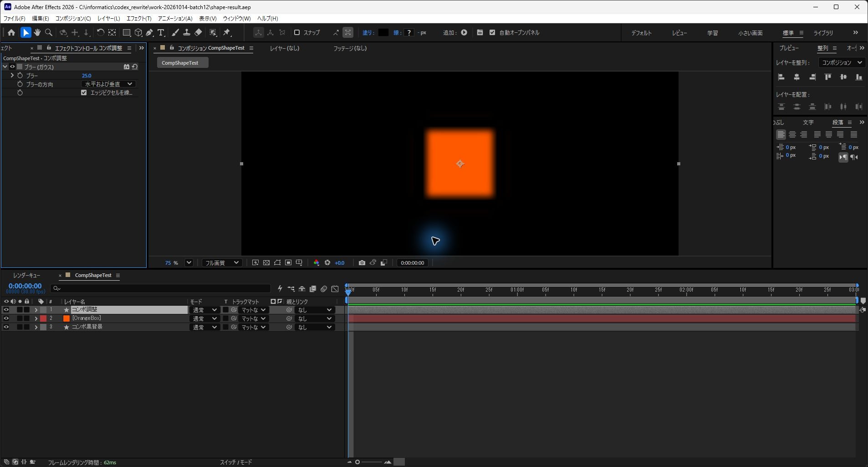
Task: Uncheck the auto open panel checkbox
Action: 492,32
